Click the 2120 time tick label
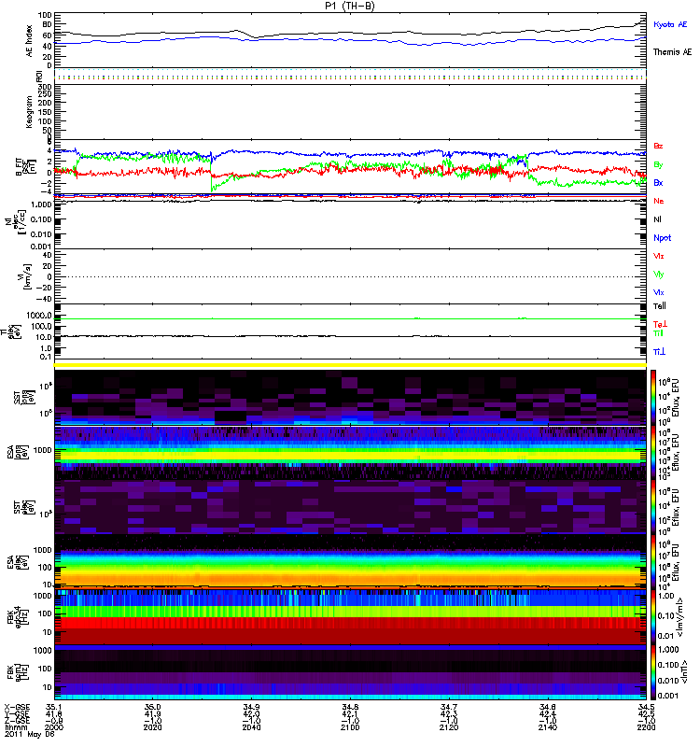 [x=449, y=727]
